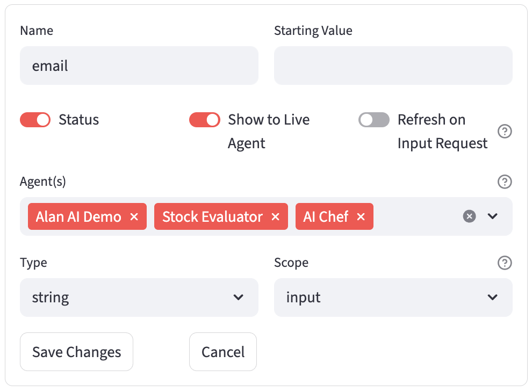
Task: Focus the empty Starting Value field
Action: [393, 66]
